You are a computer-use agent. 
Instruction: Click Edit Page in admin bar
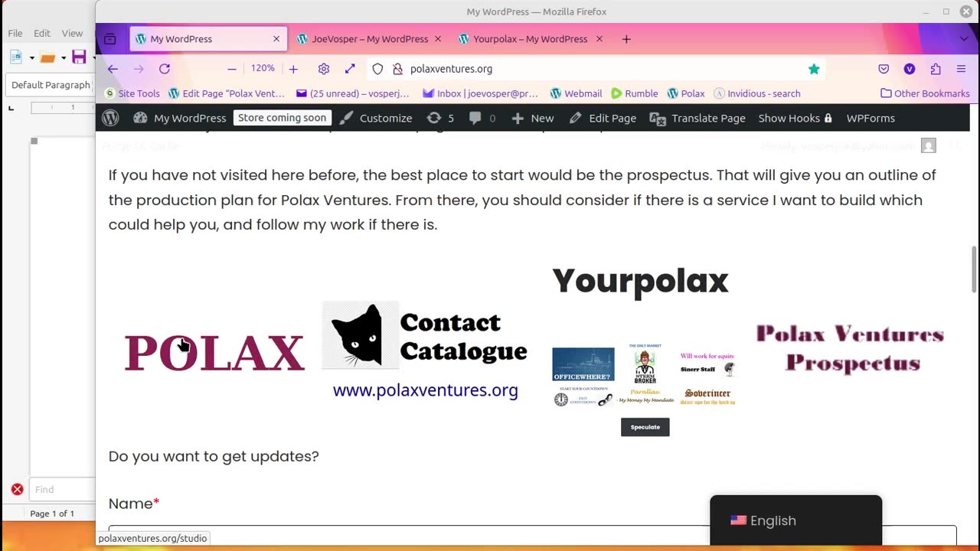coord(603,118)
